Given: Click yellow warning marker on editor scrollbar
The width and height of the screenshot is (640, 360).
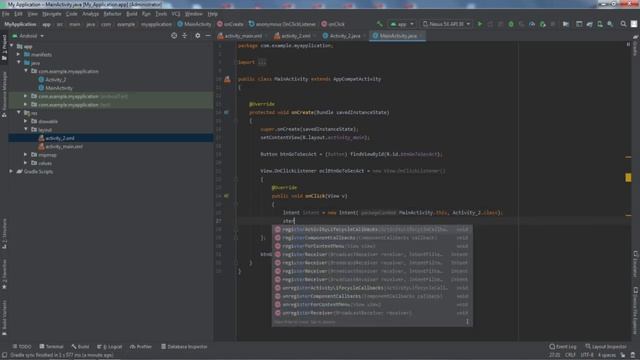Looking at the screenshot, I should tap(628, 177).
